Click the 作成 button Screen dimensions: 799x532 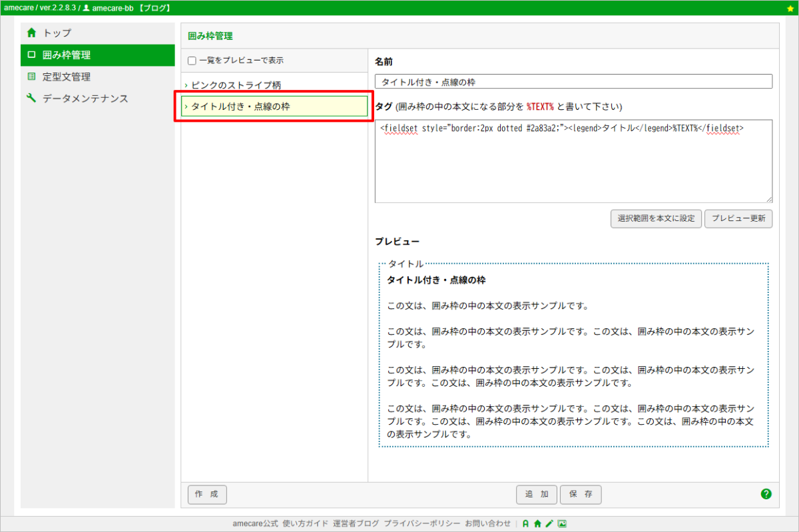click(207, 495)
